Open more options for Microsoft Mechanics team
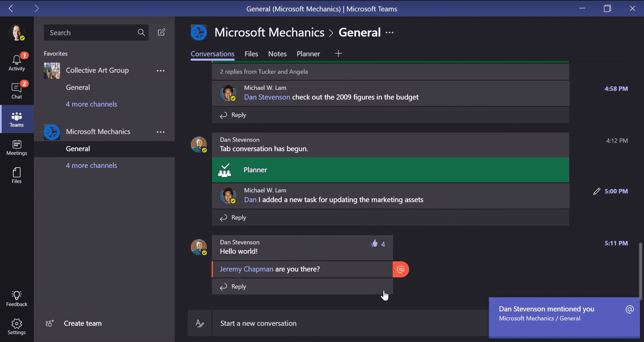Screen dimensions: 644x342 pyautogui.click(x=161, y=132)
